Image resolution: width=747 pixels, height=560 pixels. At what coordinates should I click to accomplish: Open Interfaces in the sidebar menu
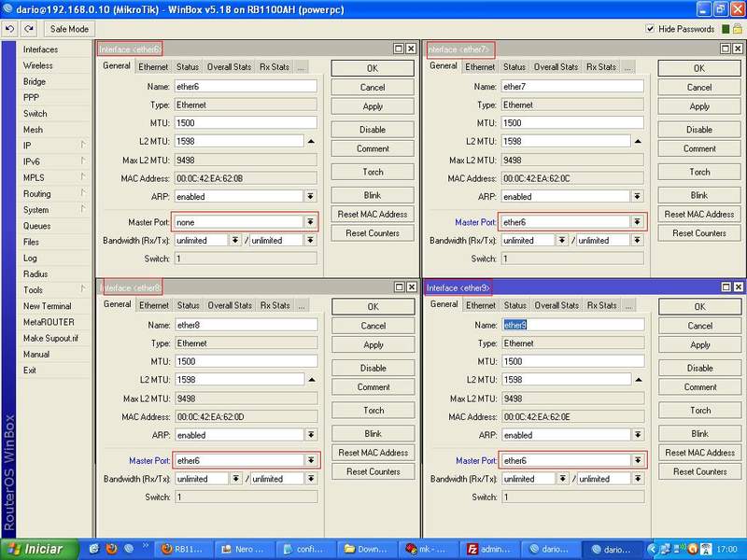pos(40,49)
